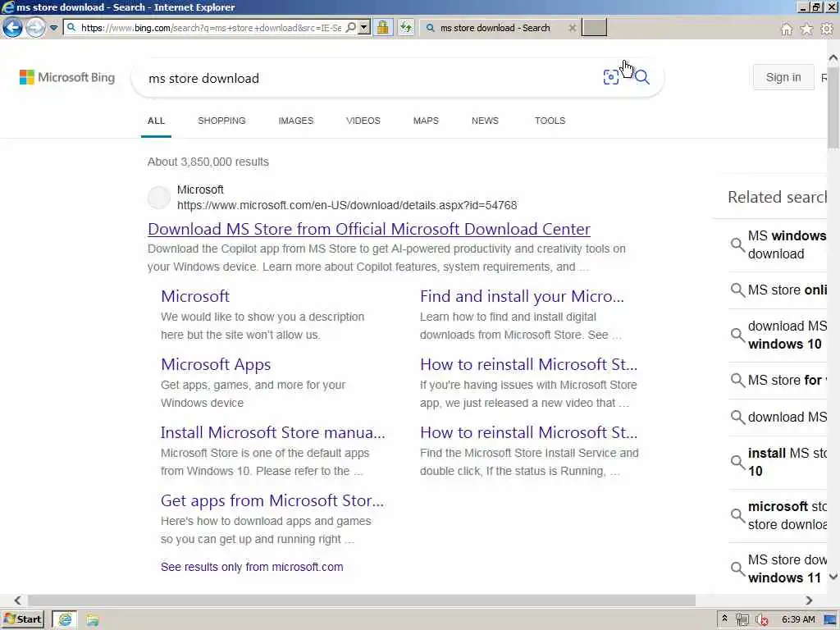Click the horizontal scrollbar right arrow
Viewport: 840px width, 630px height.
click(809, 600)
